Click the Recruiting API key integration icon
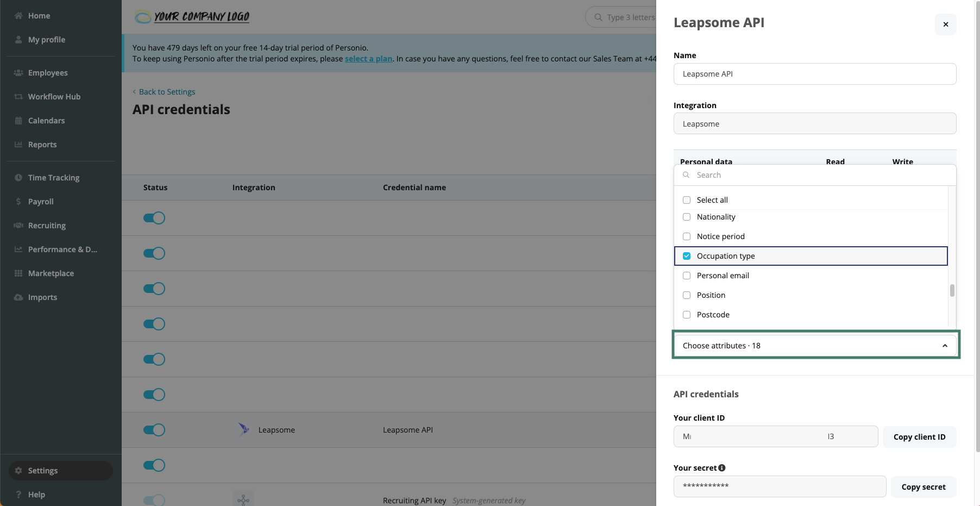 pyautogui.click(x=243, y=499)
